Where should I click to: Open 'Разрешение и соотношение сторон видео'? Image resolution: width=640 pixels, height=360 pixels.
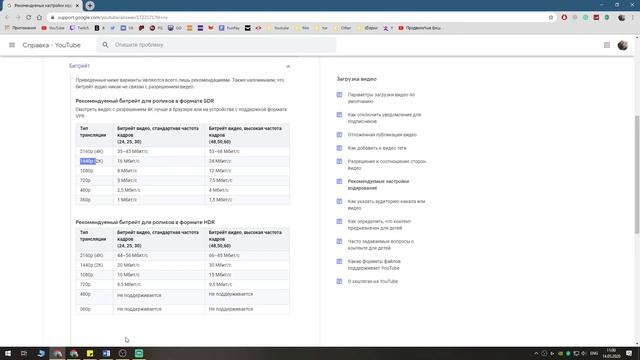(387, 164)
